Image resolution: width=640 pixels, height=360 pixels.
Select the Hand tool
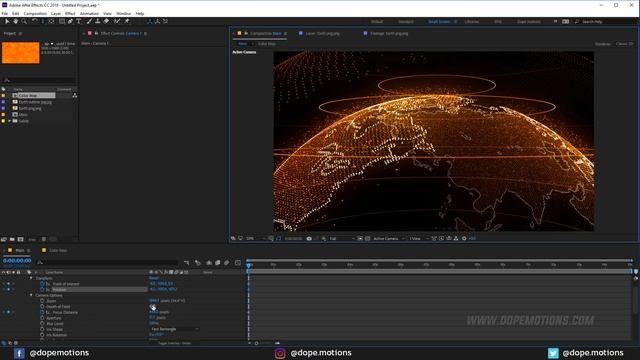tap(16, 21)
